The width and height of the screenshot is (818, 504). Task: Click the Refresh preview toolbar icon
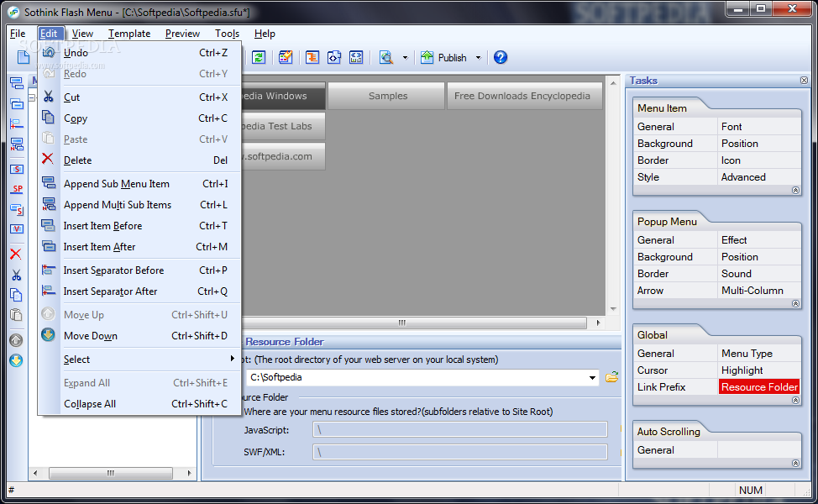259,57
